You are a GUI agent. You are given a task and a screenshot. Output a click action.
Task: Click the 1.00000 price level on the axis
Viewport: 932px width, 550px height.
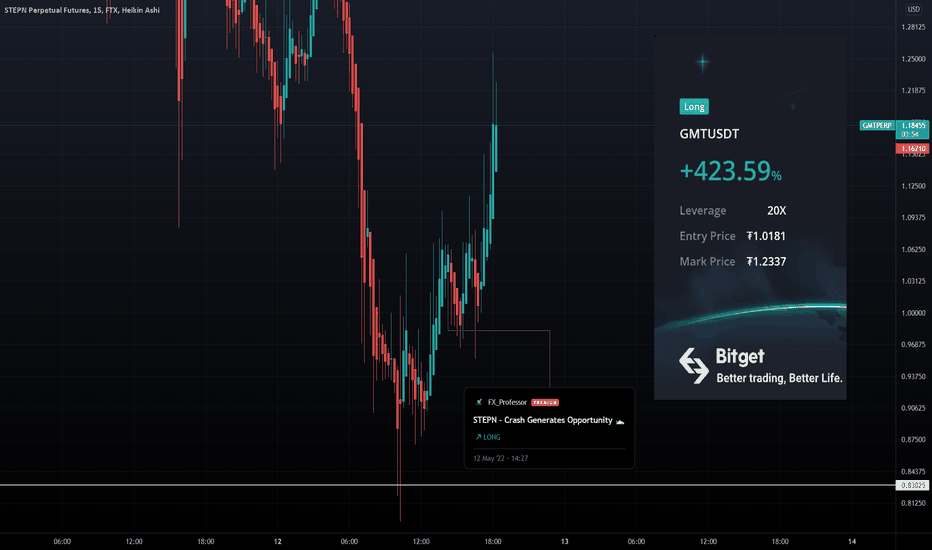pos(914,313)
